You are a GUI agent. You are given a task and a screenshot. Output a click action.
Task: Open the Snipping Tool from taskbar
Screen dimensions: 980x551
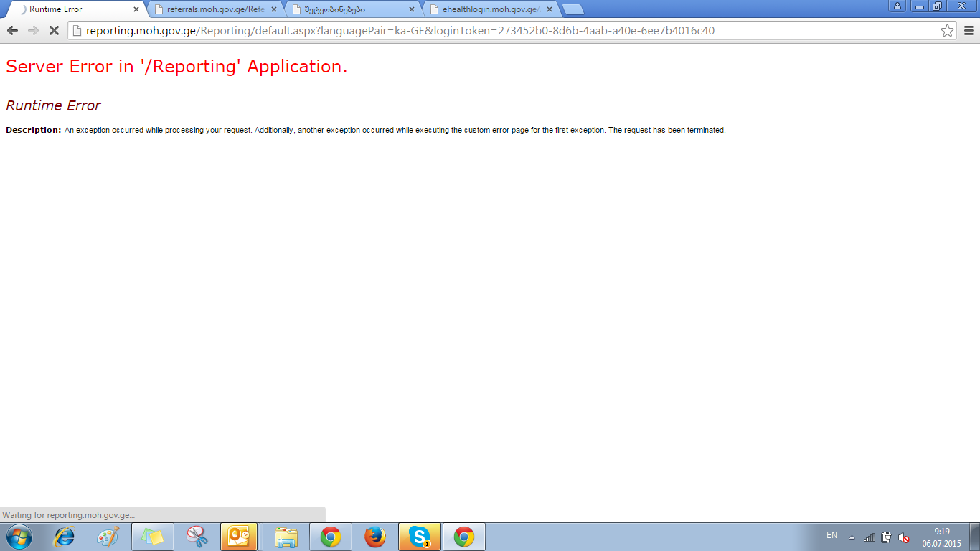coord(197,537)
